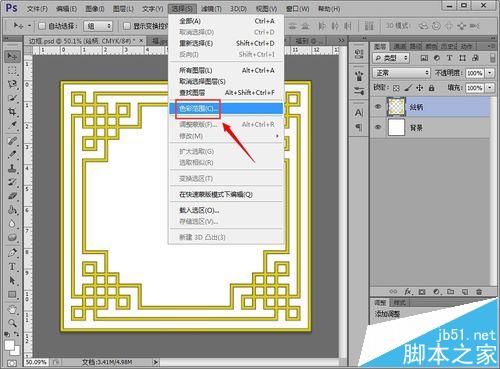Viewport: 500px width, 369px height.
Task: Open the status bar info arrow
Action: pyautogui.click(x=155, y=362)
